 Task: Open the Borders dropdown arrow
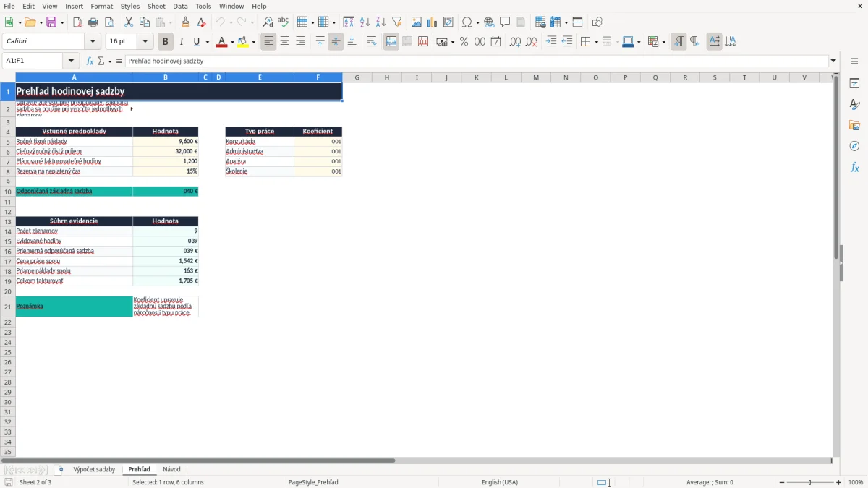click(x=595, y=42)
